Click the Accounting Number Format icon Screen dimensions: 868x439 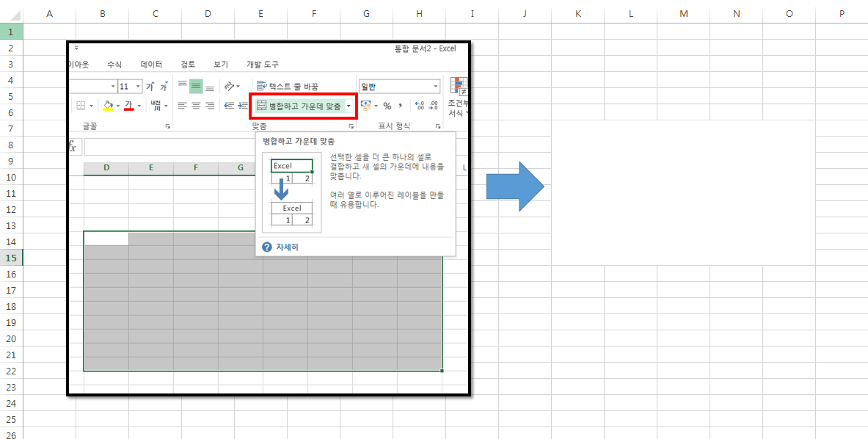click(x=366, y=105)
